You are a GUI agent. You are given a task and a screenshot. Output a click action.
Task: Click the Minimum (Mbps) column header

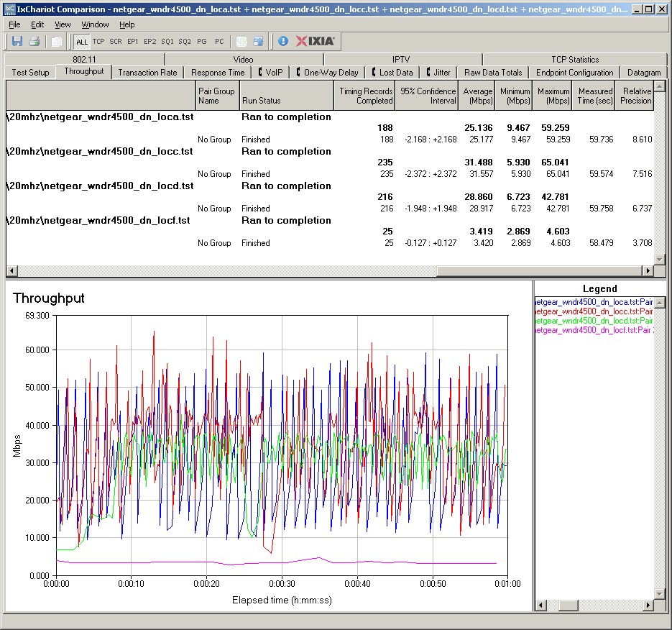pyautogui.click(x=514, y=96)
